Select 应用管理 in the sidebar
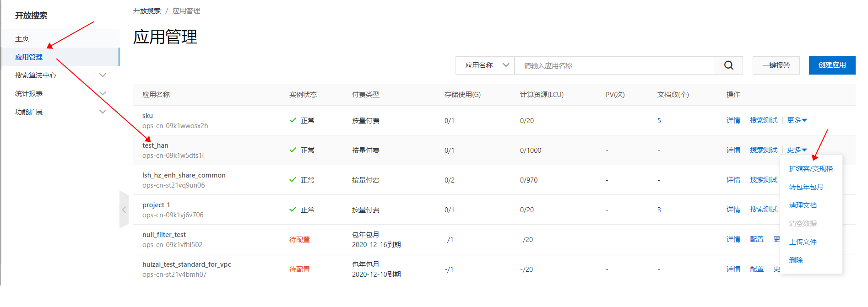Viewport: 868px width, 307px height. [x=29, y=57]
